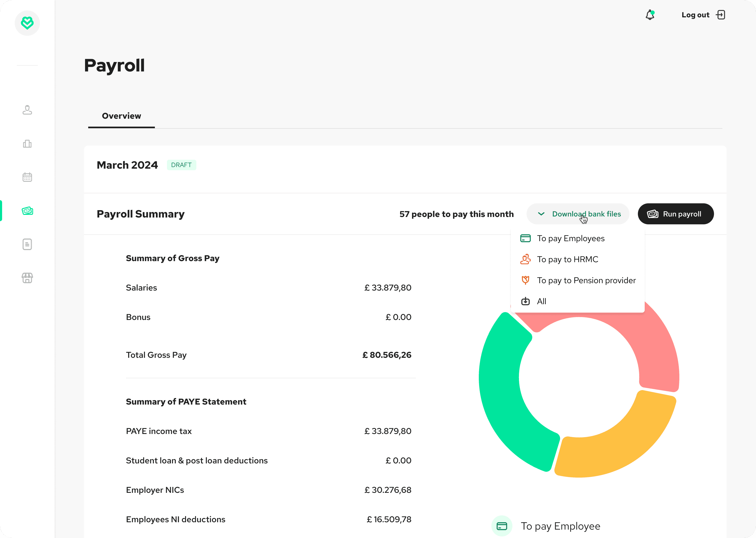Select To pay HRMC option

tap(568, 259)
